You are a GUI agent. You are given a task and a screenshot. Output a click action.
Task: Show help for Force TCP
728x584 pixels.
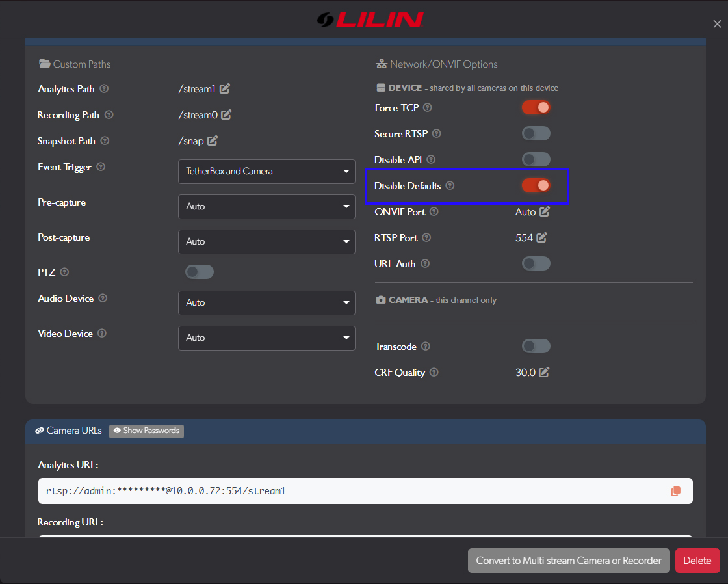[x=428, y=107]
